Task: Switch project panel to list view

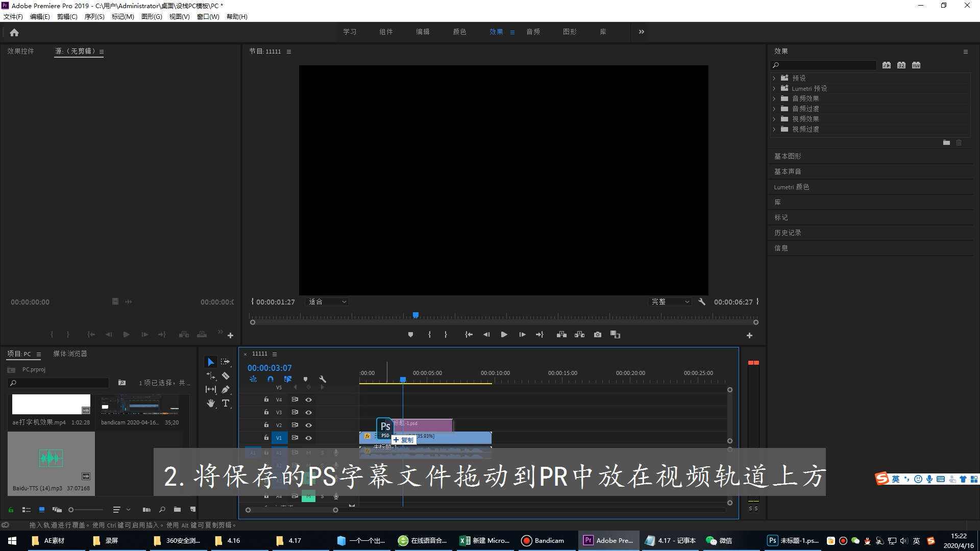Action: point(27,509)
